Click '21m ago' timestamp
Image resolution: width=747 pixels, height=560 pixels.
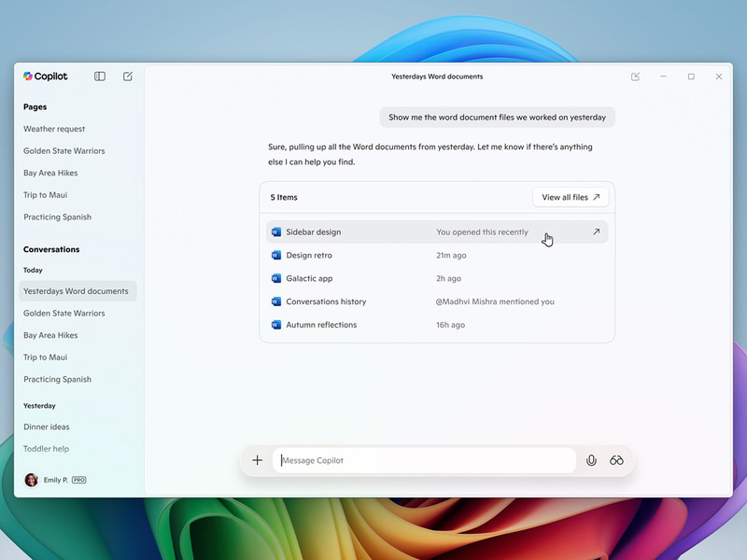point(451,255)
